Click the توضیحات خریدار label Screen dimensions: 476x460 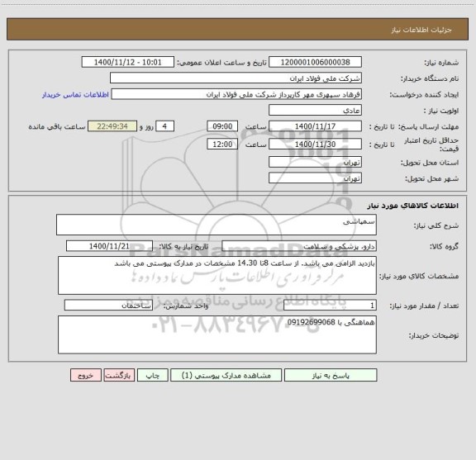click(434, 335)
